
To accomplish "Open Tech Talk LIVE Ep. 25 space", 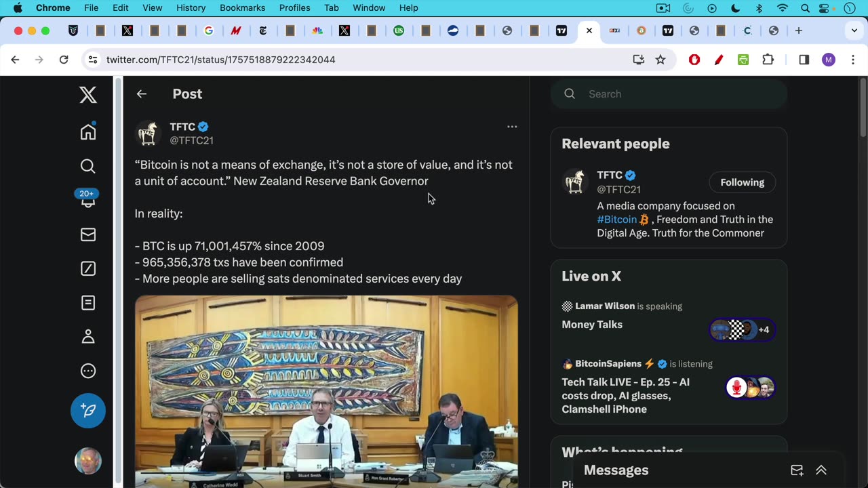I will tap(625, 396).
